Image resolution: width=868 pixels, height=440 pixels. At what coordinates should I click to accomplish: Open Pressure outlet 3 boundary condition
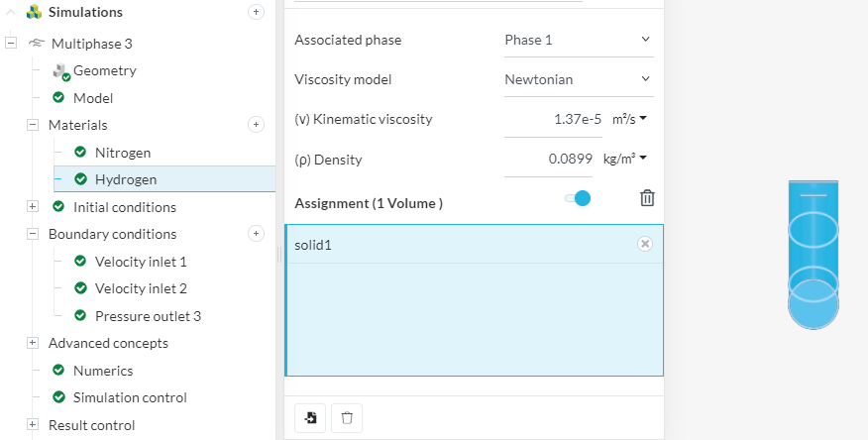148,316
